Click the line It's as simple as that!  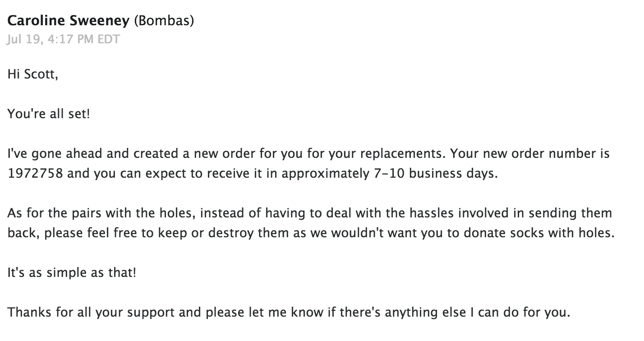tap(71, 273)
